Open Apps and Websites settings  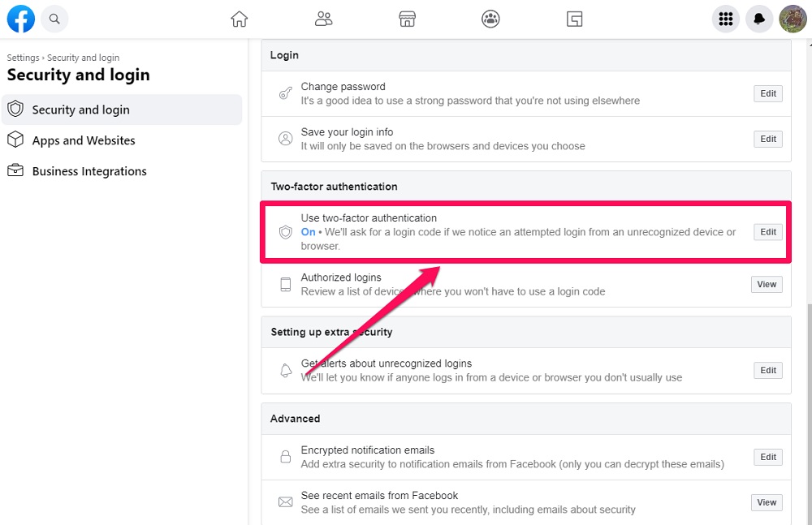[83, 140]
